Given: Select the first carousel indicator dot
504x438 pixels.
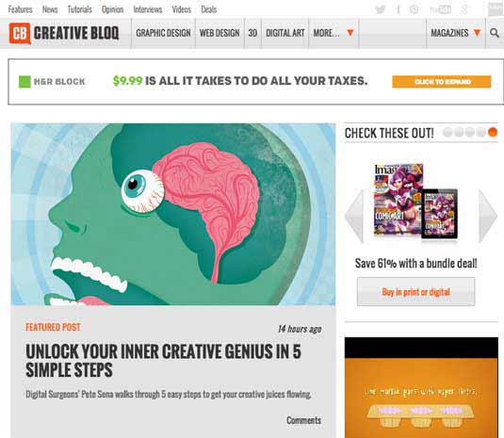Looking at the screenshot, I should click(x=447, y=132).
